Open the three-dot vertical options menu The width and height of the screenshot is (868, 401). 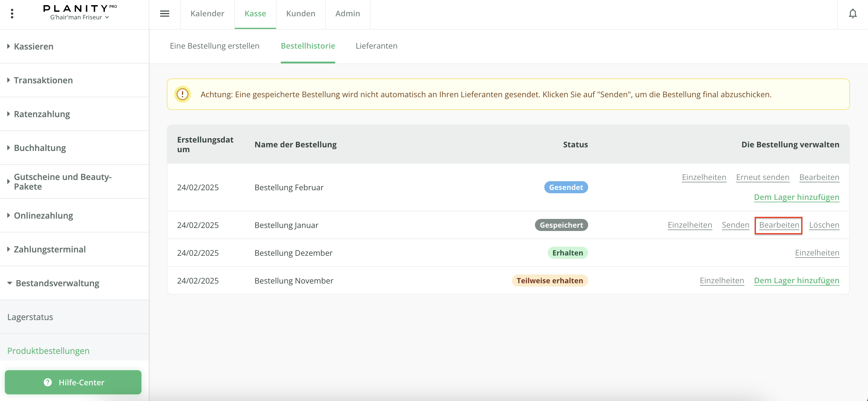coord(12,14)
